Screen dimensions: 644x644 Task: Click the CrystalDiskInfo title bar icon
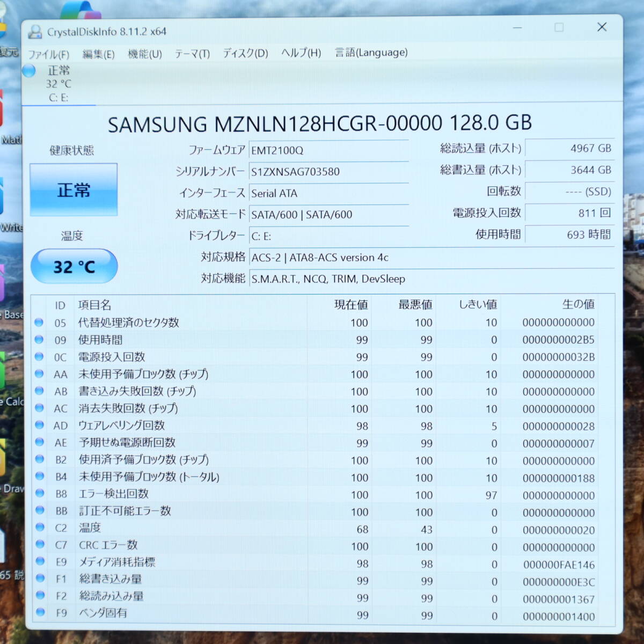pyautogui.click(x=35, y=32)
